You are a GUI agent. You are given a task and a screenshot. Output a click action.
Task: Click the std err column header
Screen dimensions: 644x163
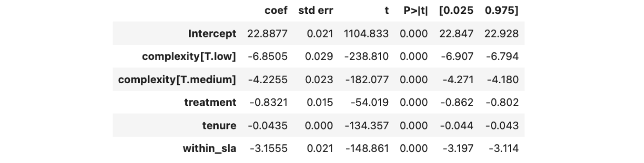click(x=315, y=11)
